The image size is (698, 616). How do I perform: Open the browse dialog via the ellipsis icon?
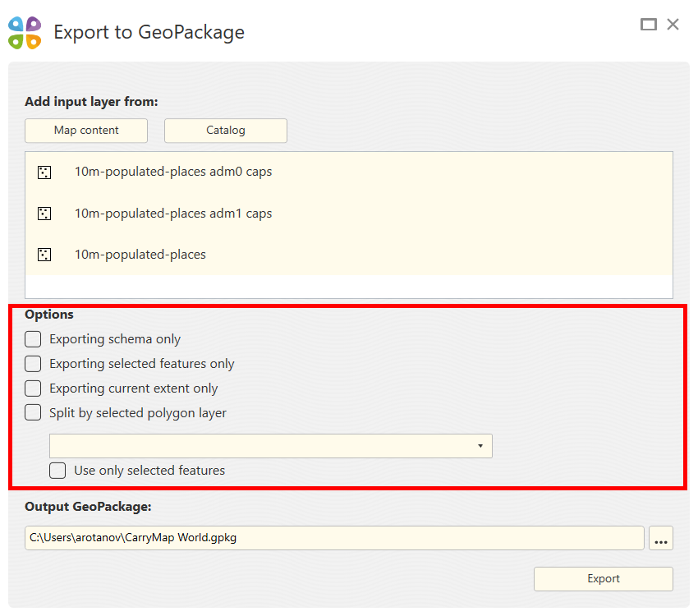pyautogui.click(x=661, y=538)
